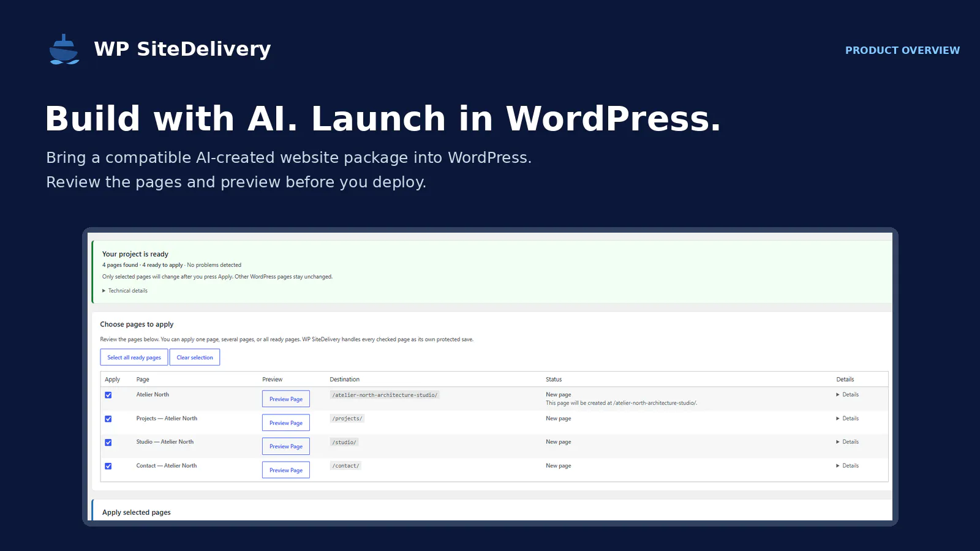The width and height of the screenshot is (980, 551).
Task: Click the /projects/ destination slug
Action: 347,419
